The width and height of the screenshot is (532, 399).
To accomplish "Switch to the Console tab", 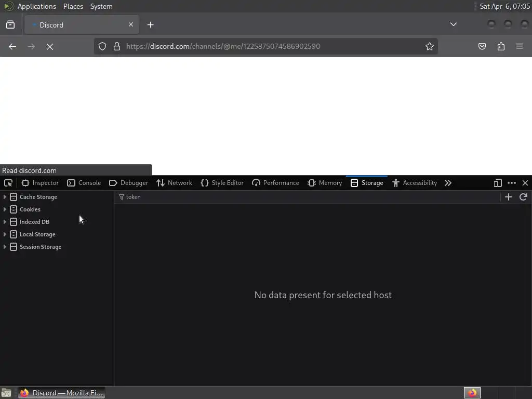I will 84,183.
